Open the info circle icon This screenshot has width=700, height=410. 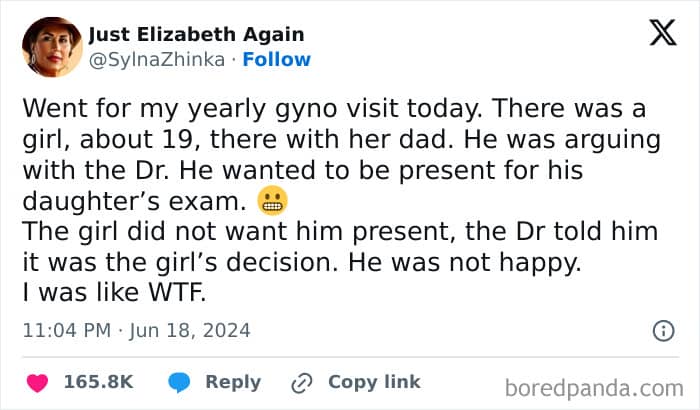coord(662,330)
